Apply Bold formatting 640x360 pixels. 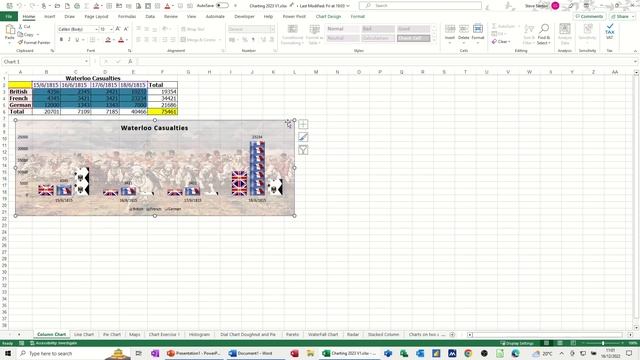click(x=61, y=40)
